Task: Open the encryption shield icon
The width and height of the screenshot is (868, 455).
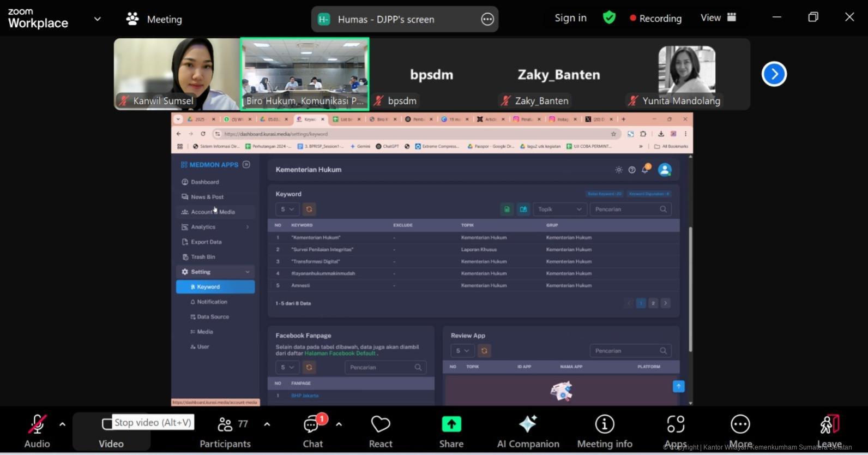Action: (x=609, y=18)
